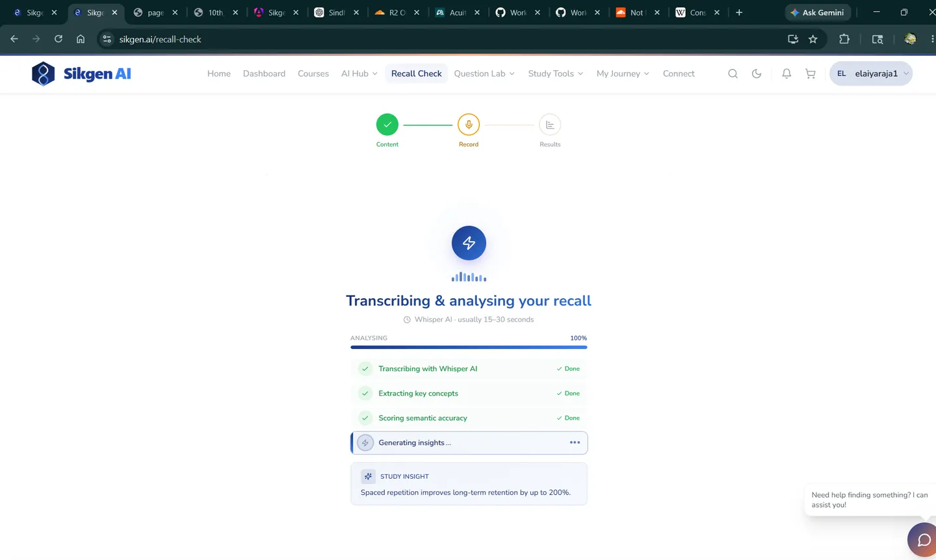Image resolution: width=936 pixels, height=560 pixels.
Task: Click the Transcribing with Whisper AI check icon
Action: pos(365,368)
